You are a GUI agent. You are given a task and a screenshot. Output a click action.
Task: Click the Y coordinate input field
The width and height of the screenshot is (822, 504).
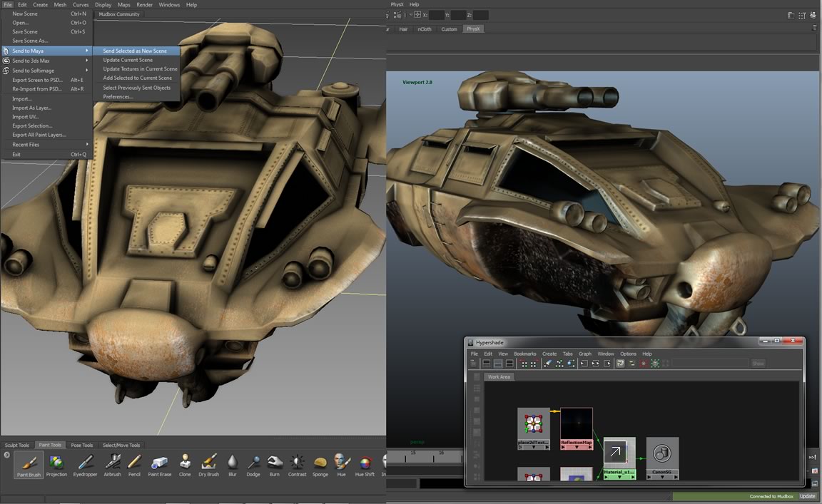tap(458, 15)
